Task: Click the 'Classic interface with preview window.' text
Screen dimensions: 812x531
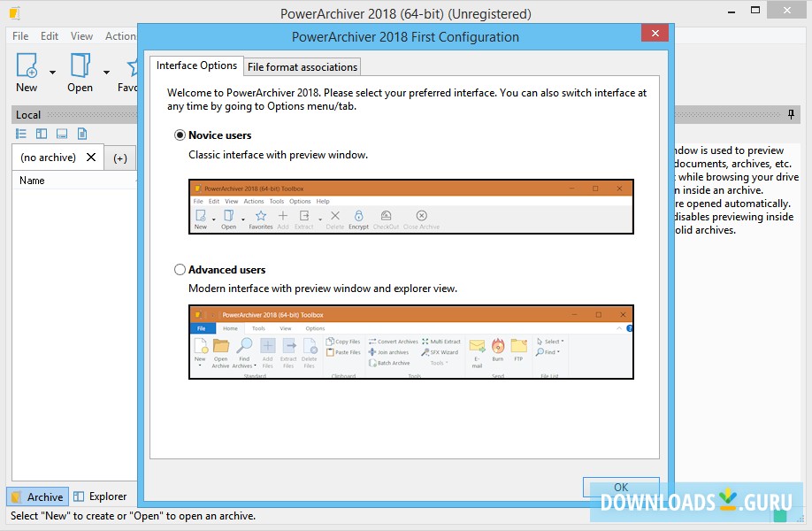Action: coord(278,155)
